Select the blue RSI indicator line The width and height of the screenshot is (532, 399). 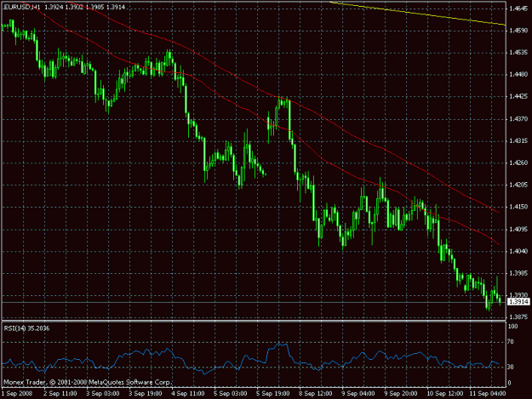tap(251, 359)
